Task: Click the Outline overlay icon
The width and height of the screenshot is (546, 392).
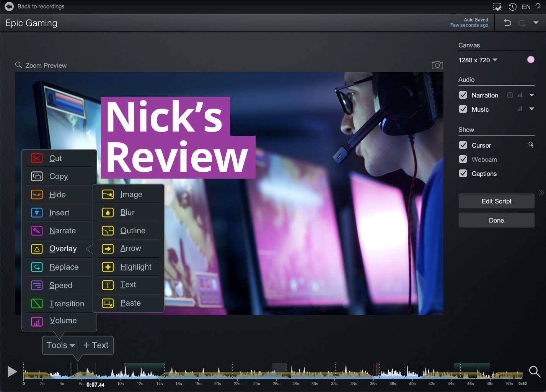Action: pyautogui.click(x=108, y=231)
